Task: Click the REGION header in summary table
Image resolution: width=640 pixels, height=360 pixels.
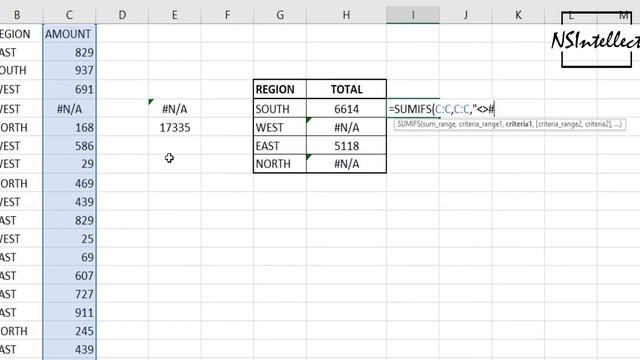Action: point(280,89)
